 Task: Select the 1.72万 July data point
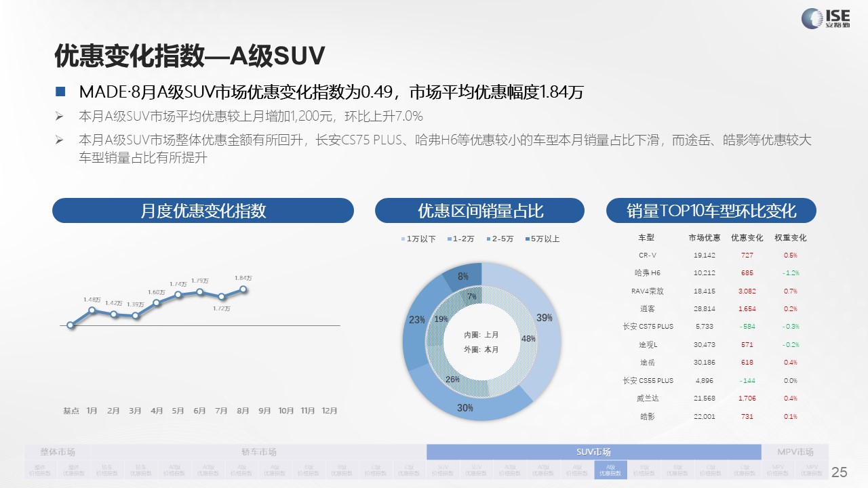[x=222, y=296]
